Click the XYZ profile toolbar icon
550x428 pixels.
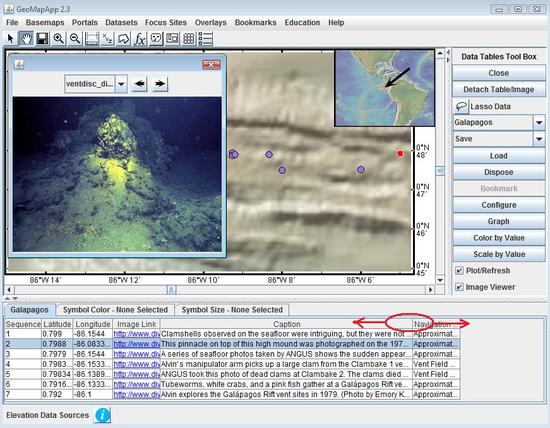point(107,38)
